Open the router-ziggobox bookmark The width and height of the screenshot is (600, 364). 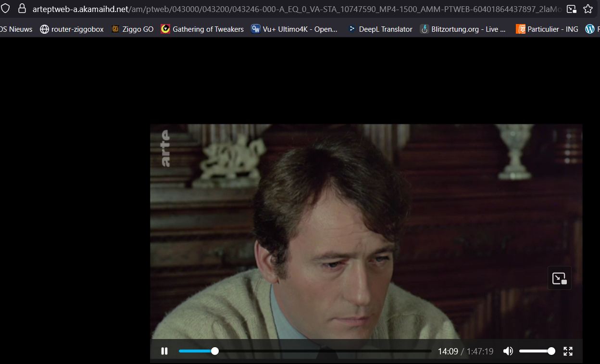[x=72, y=29]
